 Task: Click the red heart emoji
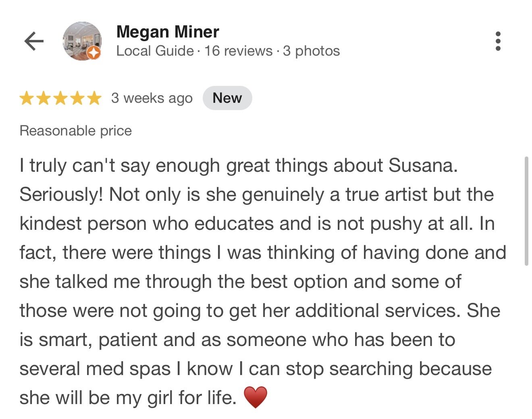tap(256, 397)
